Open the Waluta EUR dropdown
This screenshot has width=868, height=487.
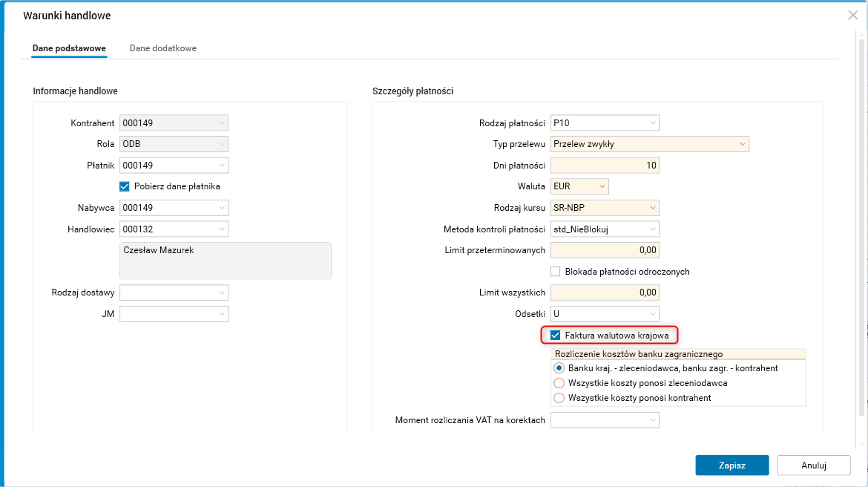(x=602, y=186)
